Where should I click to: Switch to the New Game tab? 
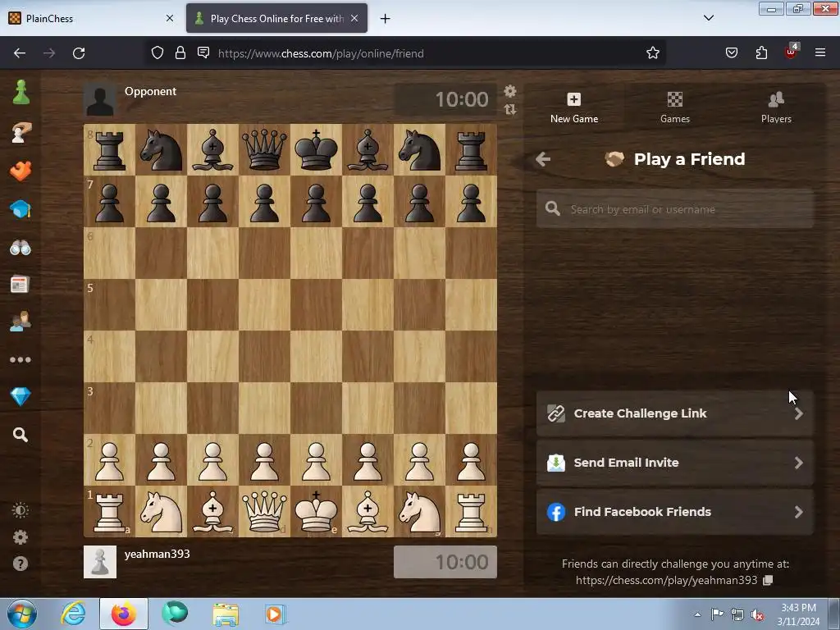pyautogui.click(x=573, y=107)
